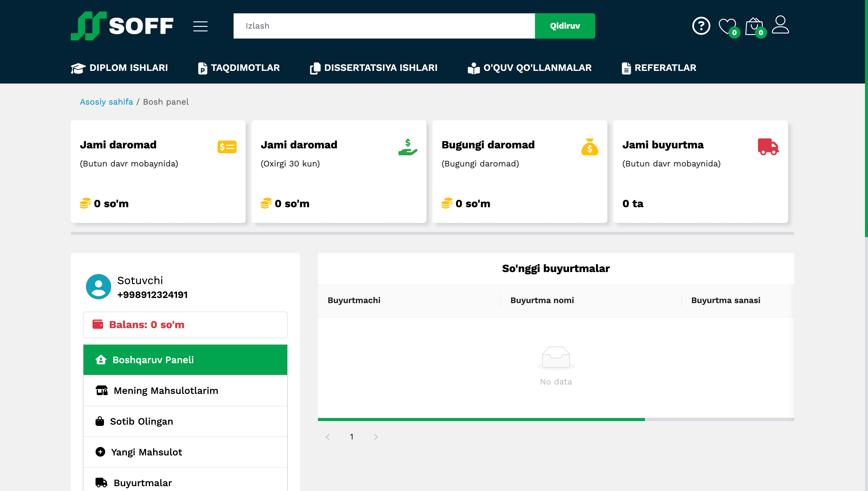This screenshot has width=868, height=491.
Task: Click the Bosh panel breadcrumb text
Action: point(166,102)
